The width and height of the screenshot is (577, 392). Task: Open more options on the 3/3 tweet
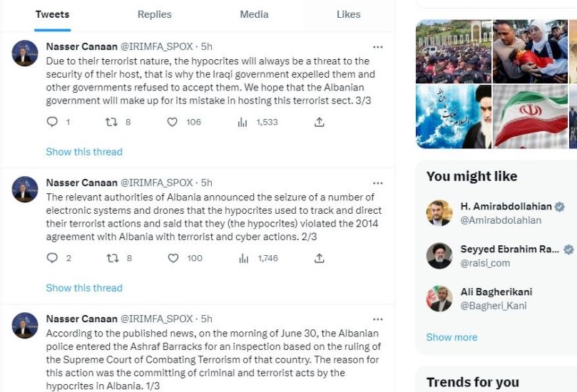coord(378,46)
